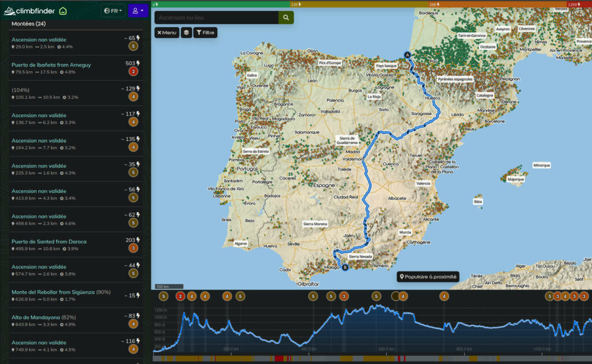This screenshot has height=364, width=592.
Task: Open Puerto de Ibañeta from Arneguy climb
Action: pyautogui.click(x=51, y=65)
